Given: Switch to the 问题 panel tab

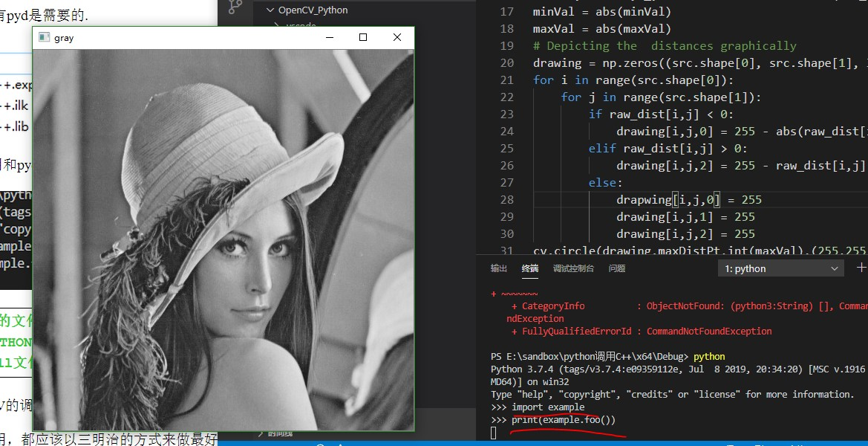Looking at the screenshot, I should pyautogui.click(x=617, y=268).
